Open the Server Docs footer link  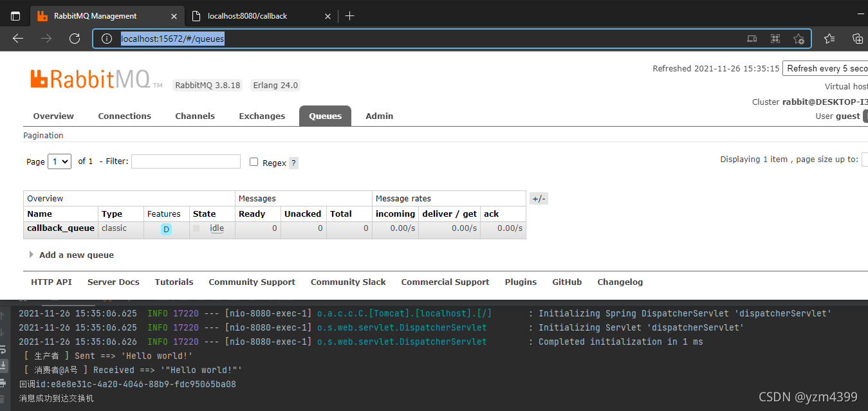click(113, 282)
